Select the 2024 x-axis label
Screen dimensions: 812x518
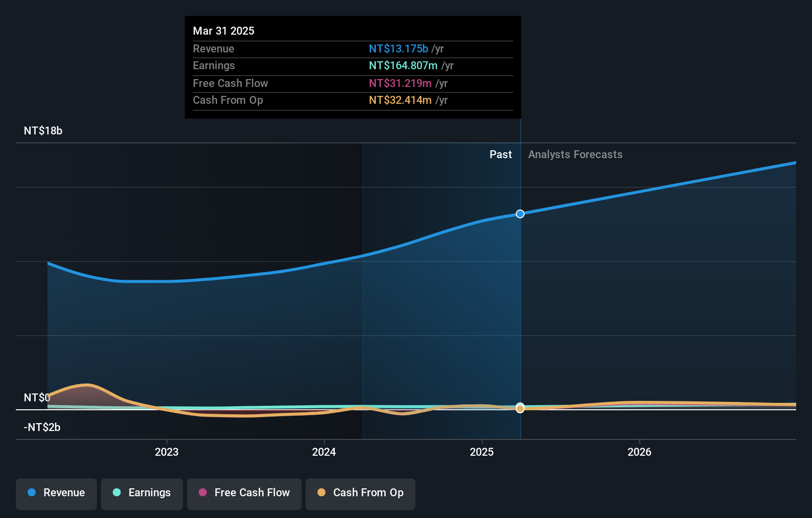point(324,452)
